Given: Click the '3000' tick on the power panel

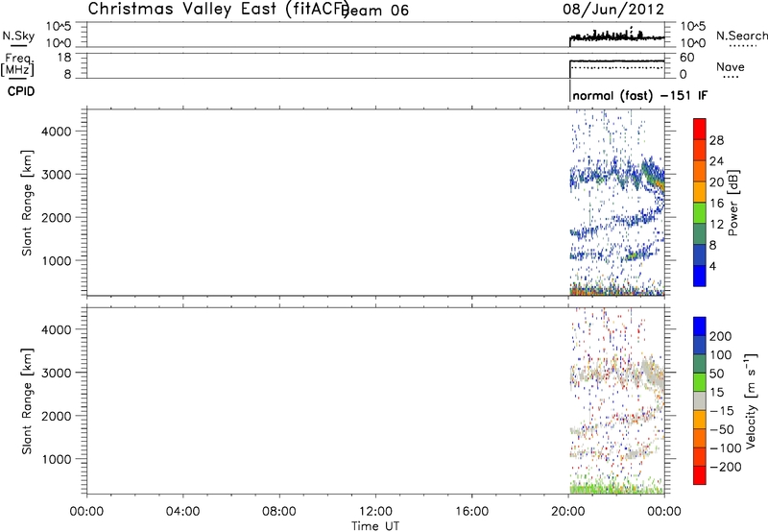Looking at the screenshot, I should [x=56, y=175].
